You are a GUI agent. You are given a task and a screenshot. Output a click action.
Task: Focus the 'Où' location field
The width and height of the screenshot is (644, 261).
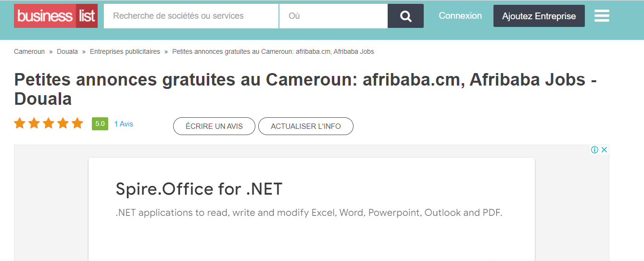[333, 16]
